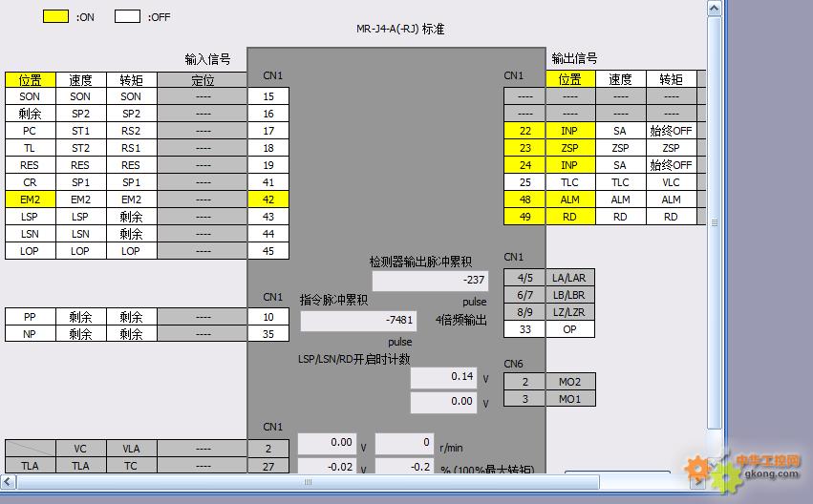Click the torque percent field showing -0.2
This screenshot has height=504, width=813.
(x=404, y=466)
